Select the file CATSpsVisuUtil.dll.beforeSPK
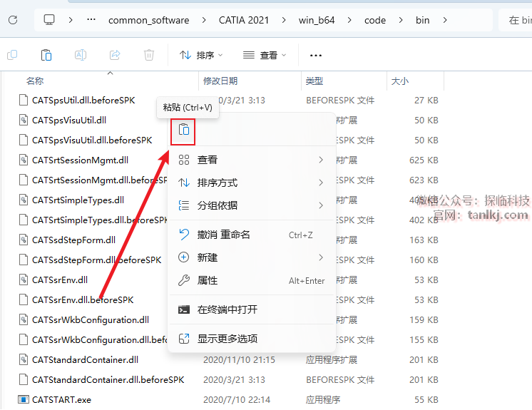This screenshot has width=532, height=410. [92, 140]
